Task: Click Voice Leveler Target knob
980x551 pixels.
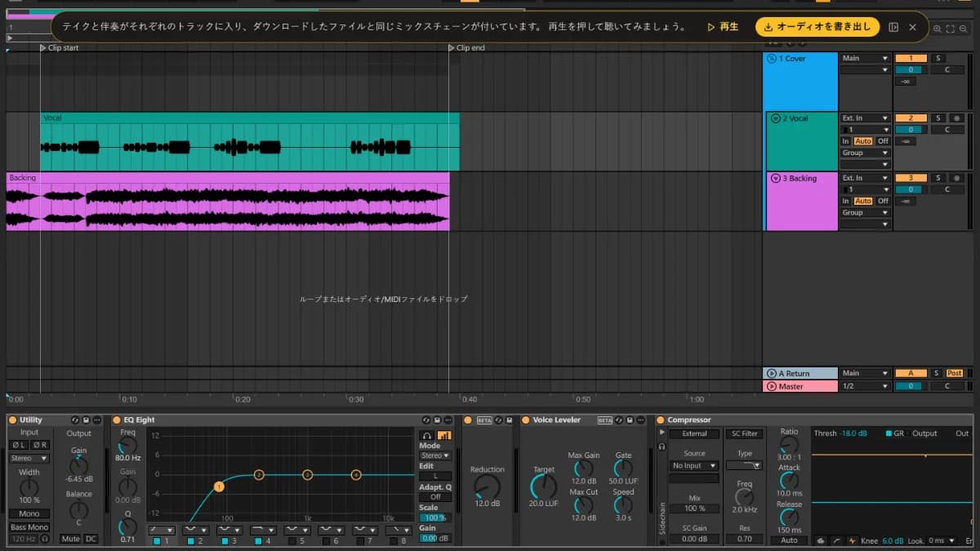Action: [x=543, y=486]
